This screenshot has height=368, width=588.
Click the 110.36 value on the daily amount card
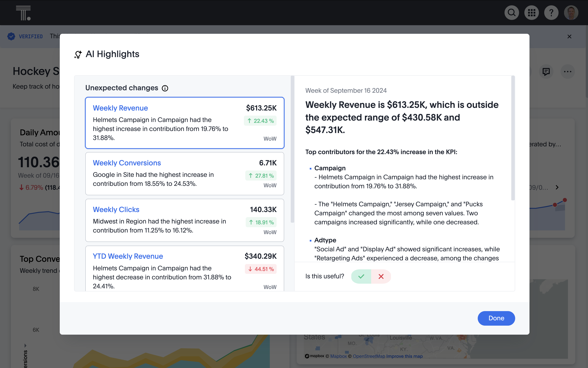(x=39, y=162)
